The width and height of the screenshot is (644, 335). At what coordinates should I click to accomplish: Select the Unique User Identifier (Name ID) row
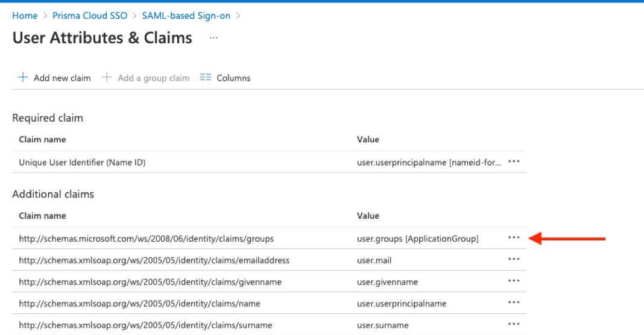tap(82, 162)
